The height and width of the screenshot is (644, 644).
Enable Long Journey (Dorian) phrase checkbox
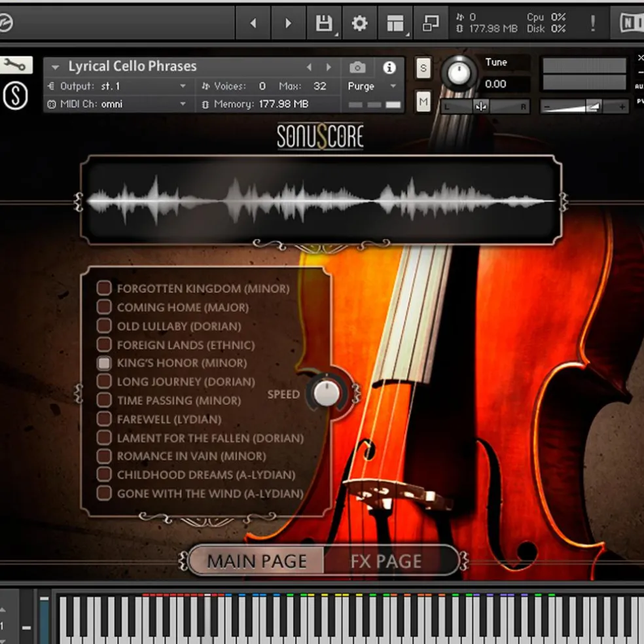(104, 381)
